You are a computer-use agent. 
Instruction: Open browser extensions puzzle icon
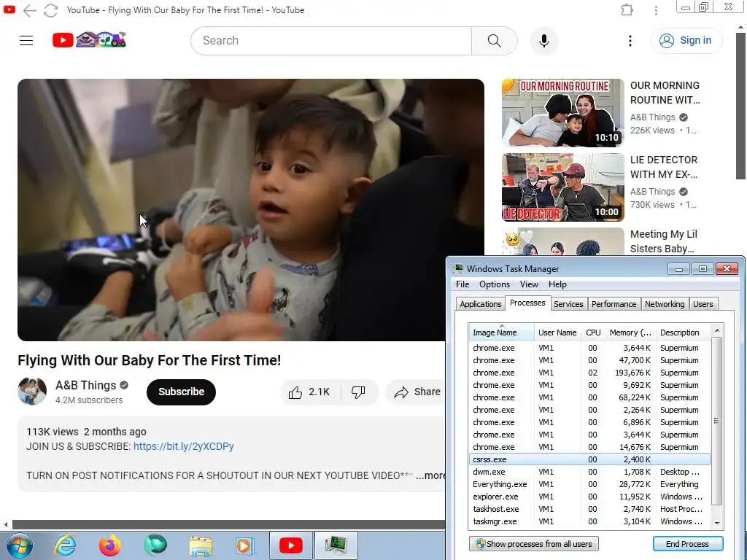[627, 10]
